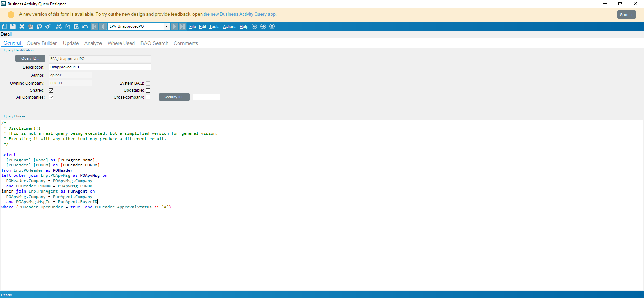This screenshot has width=644, height=298.
Task: Click the Query ID text field
Action: pos(100,59)
